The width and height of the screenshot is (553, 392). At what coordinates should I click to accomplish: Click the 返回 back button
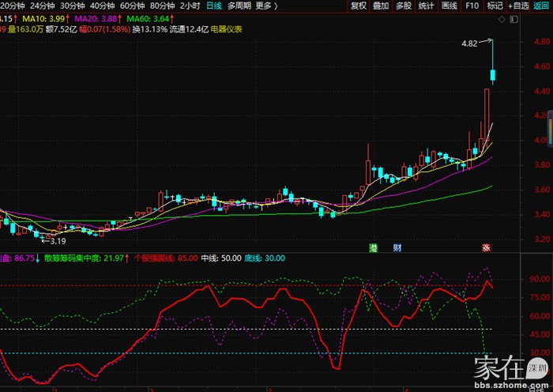pyautogui.click(x=544, y=6)
